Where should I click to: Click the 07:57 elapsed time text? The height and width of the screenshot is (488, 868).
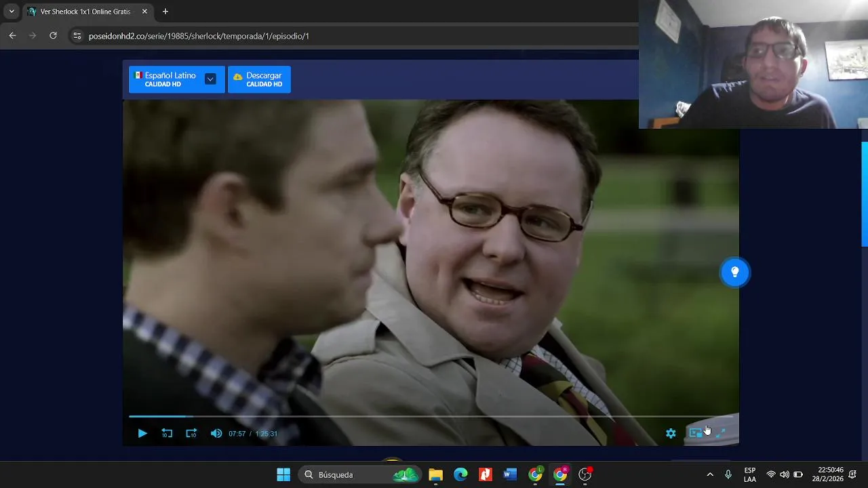237,434
